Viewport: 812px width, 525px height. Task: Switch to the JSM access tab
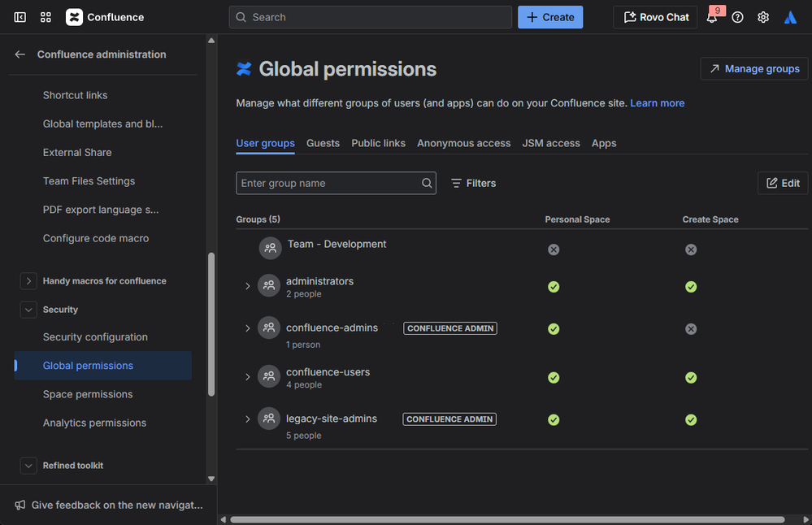coord(551,143)
